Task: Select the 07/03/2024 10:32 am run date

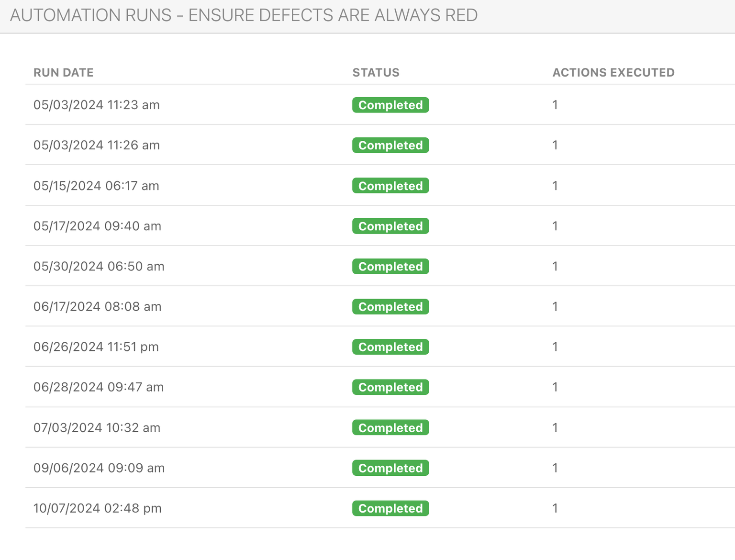Action: click(x=97, y=427)
